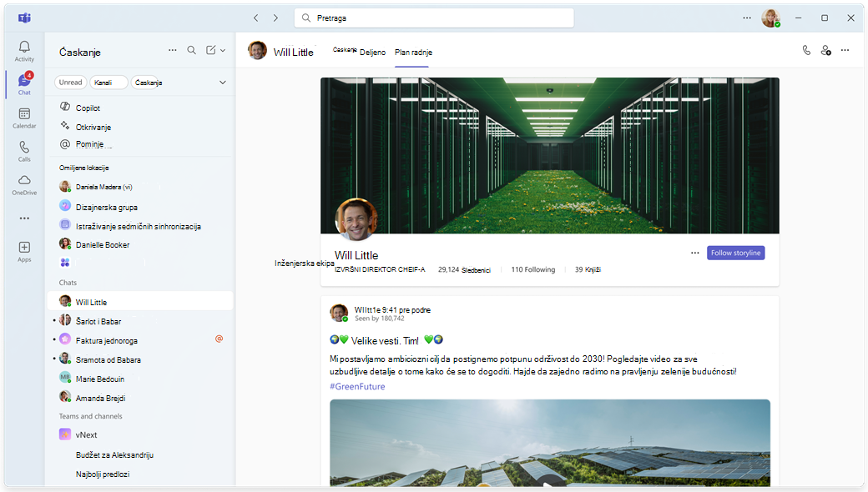Select Will Little in Chats list

pos(140,302)
